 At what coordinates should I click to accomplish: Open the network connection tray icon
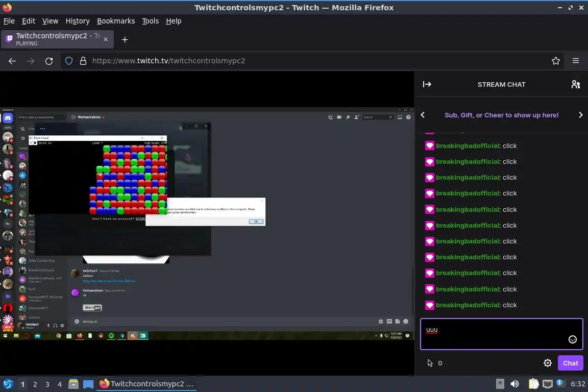548,384
